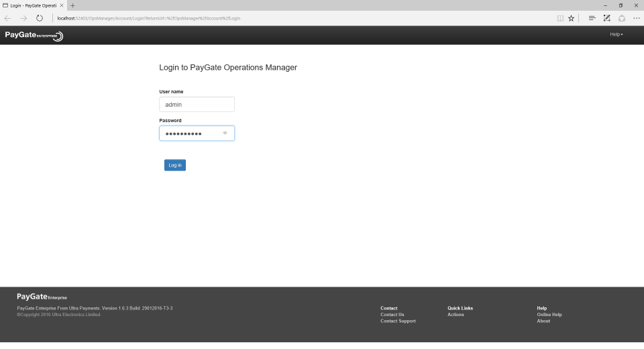
Task: Make a web note pen icon
Action: (x=606, y=18)
